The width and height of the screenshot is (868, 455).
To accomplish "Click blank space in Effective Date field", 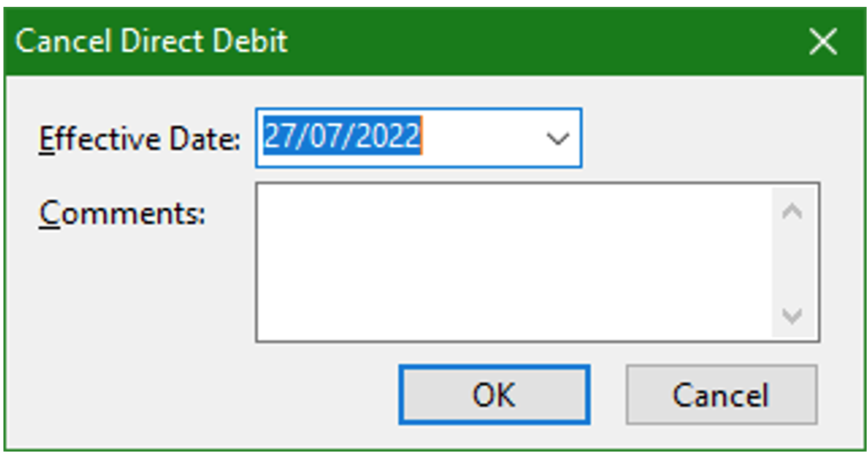I will pos(481,138).
